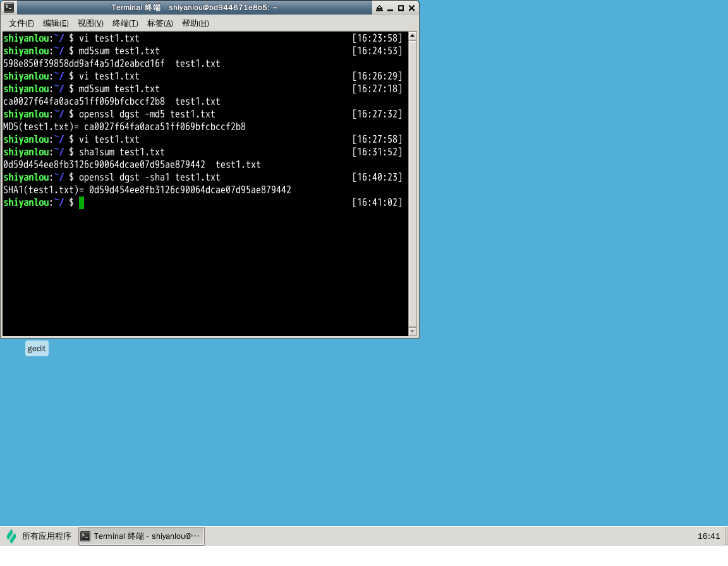Screen dimensions: 728x566
Task: Roll up the terminal window with shade button
Action: click(379, 8)
